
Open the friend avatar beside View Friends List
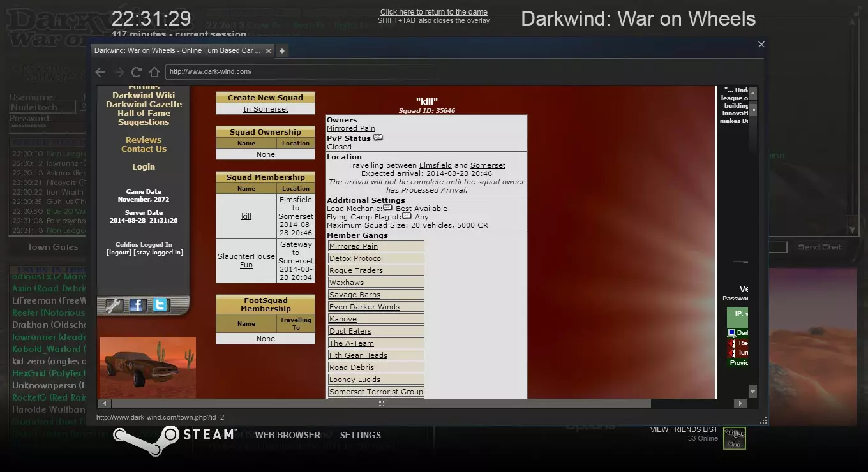click(x=734, y=438)
